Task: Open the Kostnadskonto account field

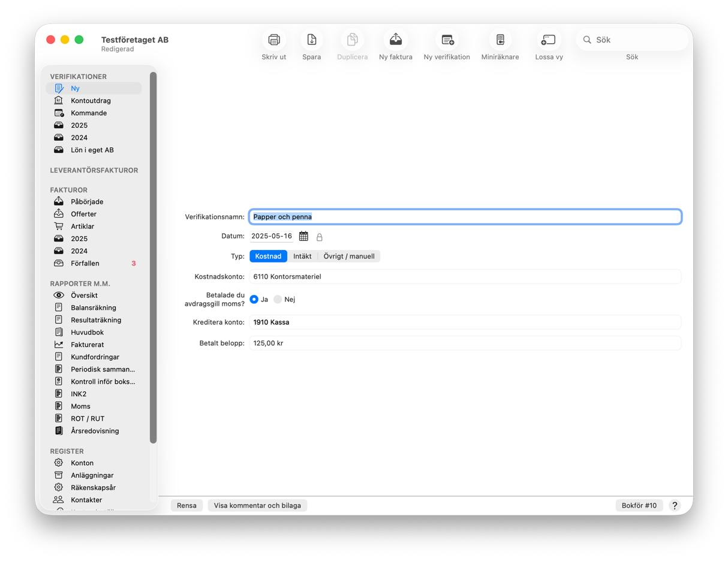Action: tap(465, 277)
